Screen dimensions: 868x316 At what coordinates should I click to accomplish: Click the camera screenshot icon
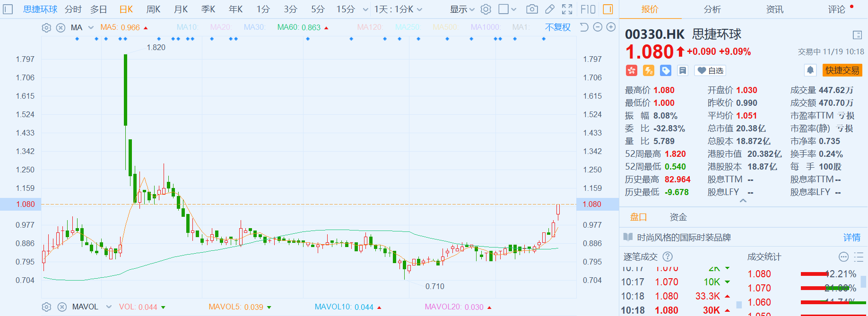click(x=532, y=9)
